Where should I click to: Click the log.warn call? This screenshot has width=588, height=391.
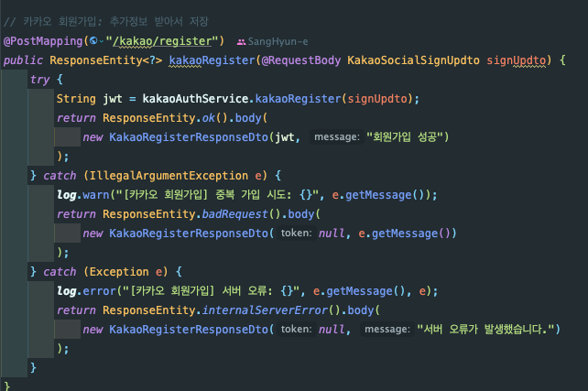(x=82, y=195)
